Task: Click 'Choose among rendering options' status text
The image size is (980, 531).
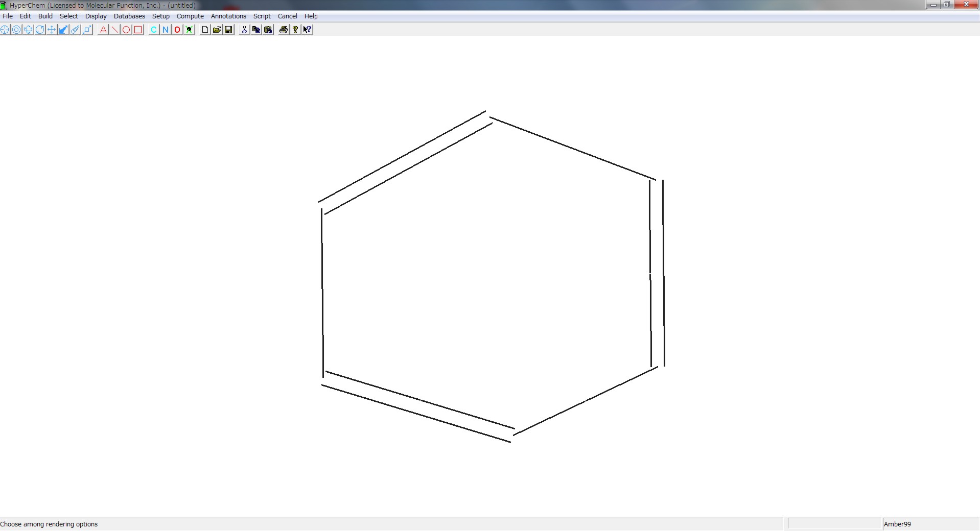Action: tap(49, 524)
